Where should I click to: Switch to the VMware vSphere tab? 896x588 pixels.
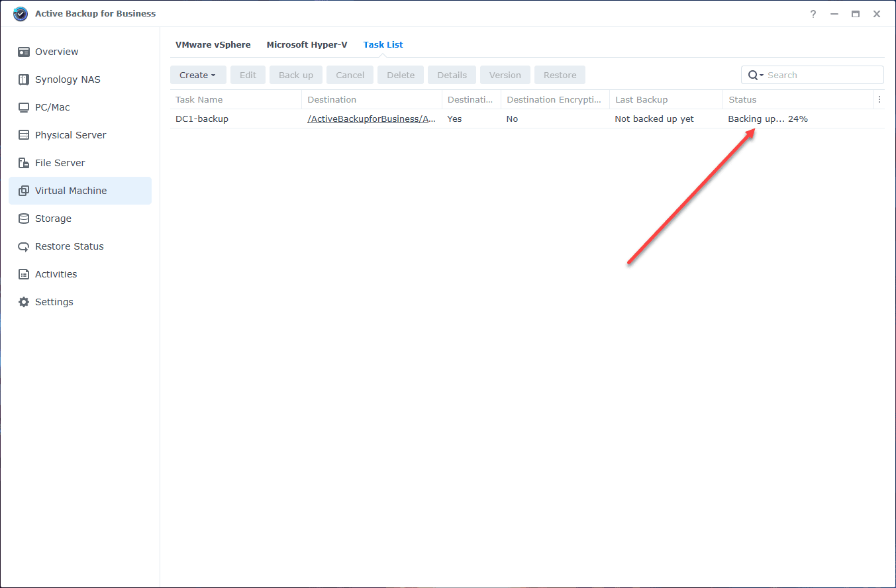click(213, 45)
